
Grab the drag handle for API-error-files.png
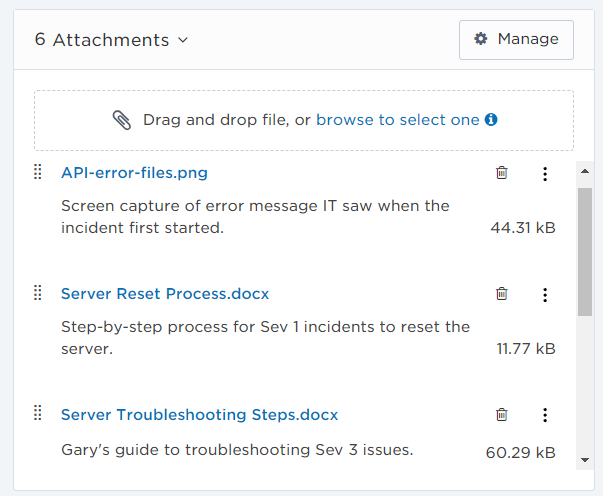(x=37, y=172)
